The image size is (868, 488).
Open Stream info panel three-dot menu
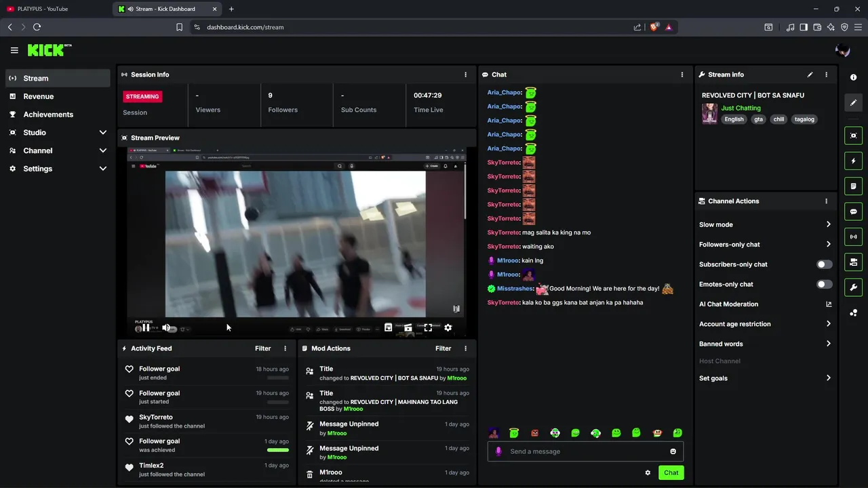pos(826,75)
